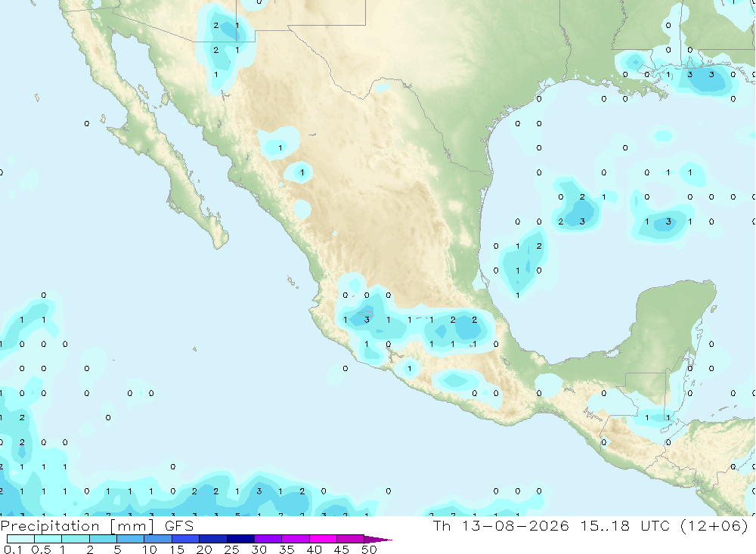Click the '0.1' legend scale label
756x554 pixels.
coord(13,549)
